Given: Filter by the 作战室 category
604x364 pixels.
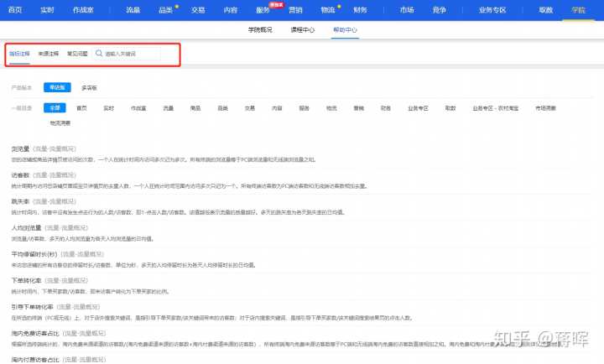Looking at the screenshot, I should click(138, 108).
